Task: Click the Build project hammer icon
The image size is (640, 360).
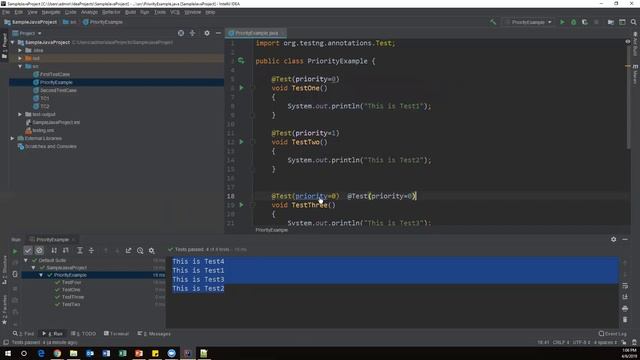Action: [x=493, y=22]
